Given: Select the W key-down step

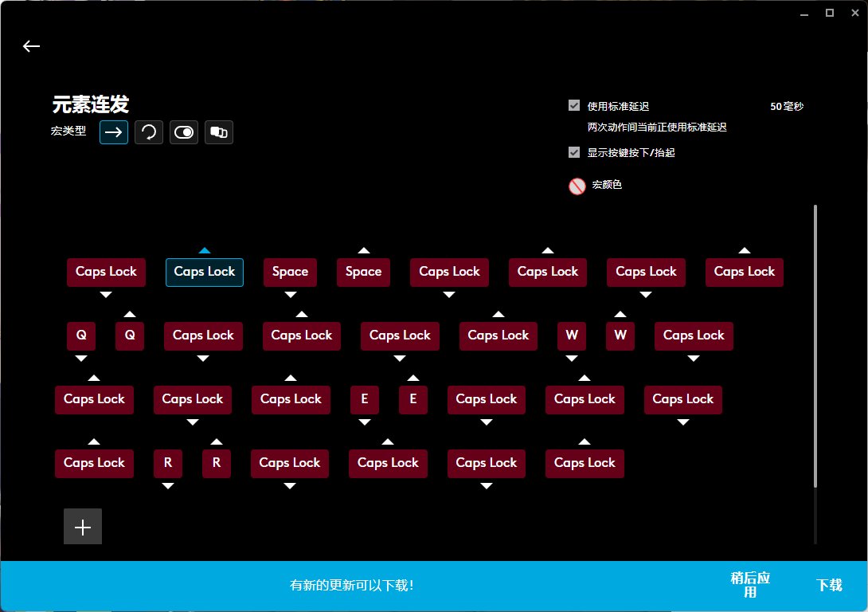Looking at the screenshot, I should point(572,335).
